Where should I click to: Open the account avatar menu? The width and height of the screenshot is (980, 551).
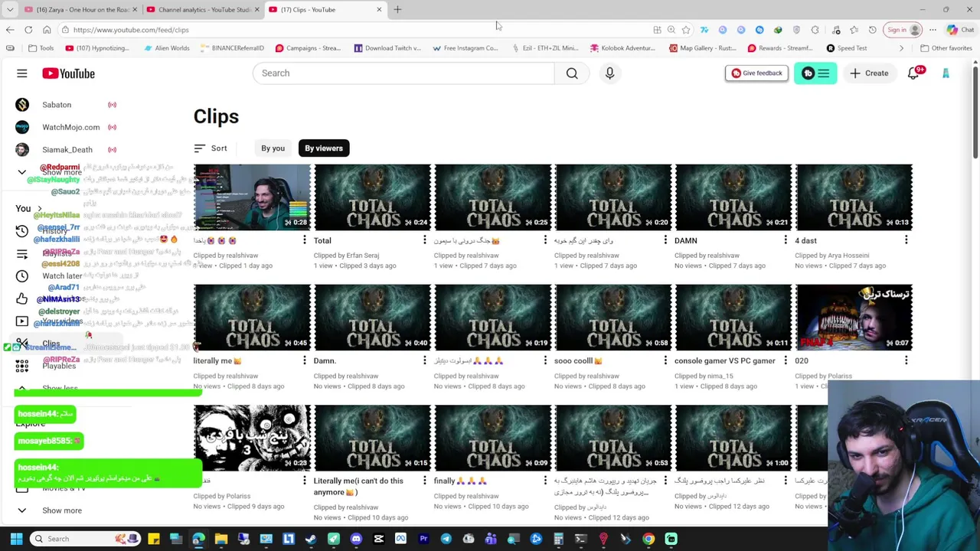(x=946, y=73)
